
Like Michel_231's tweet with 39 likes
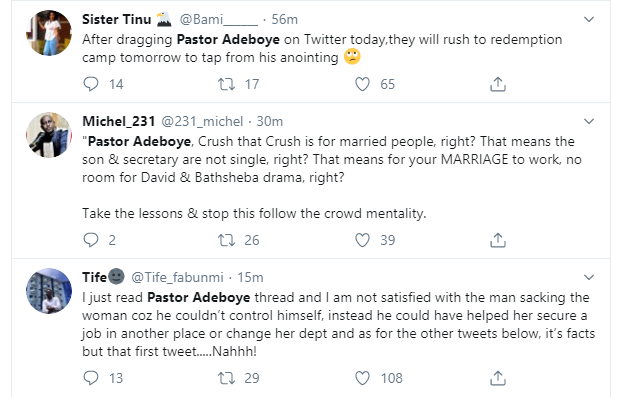[x=362, y=240]
